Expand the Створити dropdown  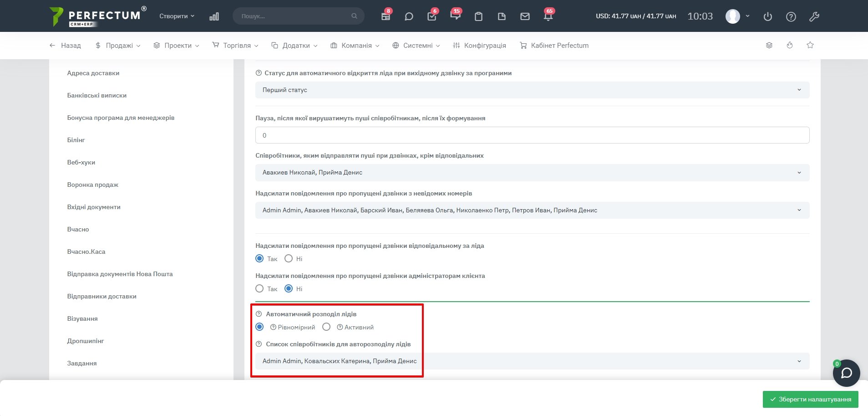tap(177, 16)
